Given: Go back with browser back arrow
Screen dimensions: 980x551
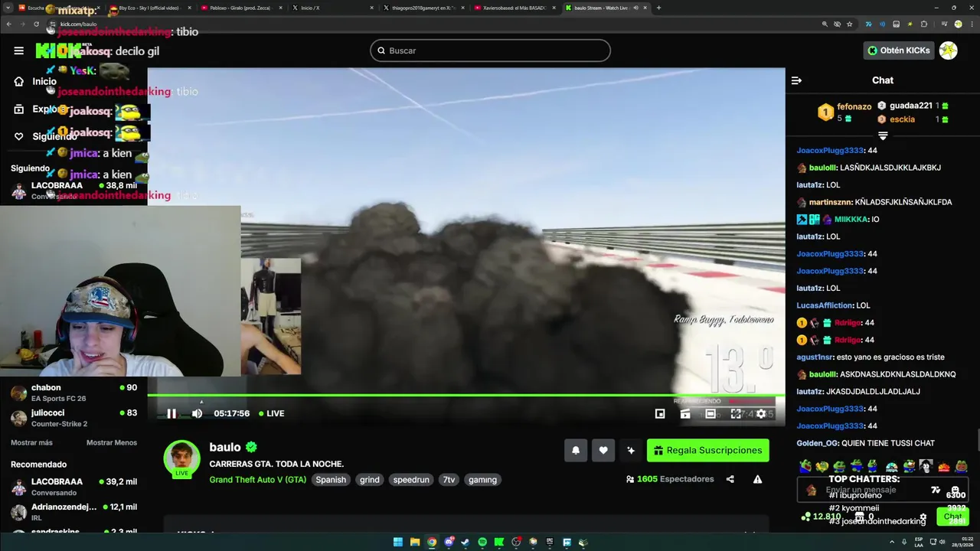Looking at the screenshot, I should [x=9, y=24].
